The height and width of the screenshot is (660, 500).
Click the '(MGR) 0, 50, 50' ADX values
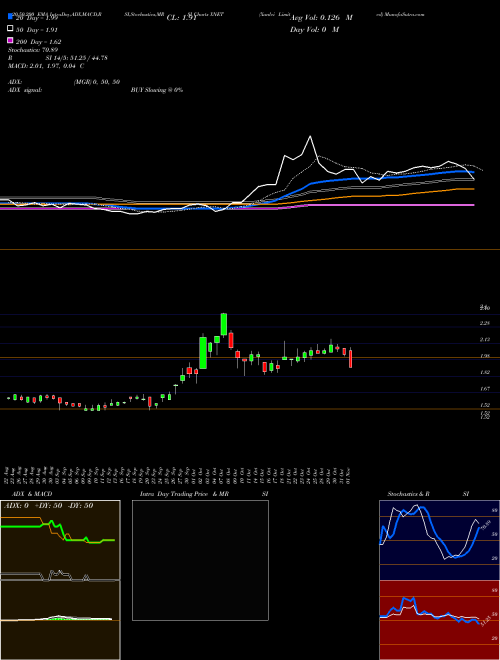[97, 82]
